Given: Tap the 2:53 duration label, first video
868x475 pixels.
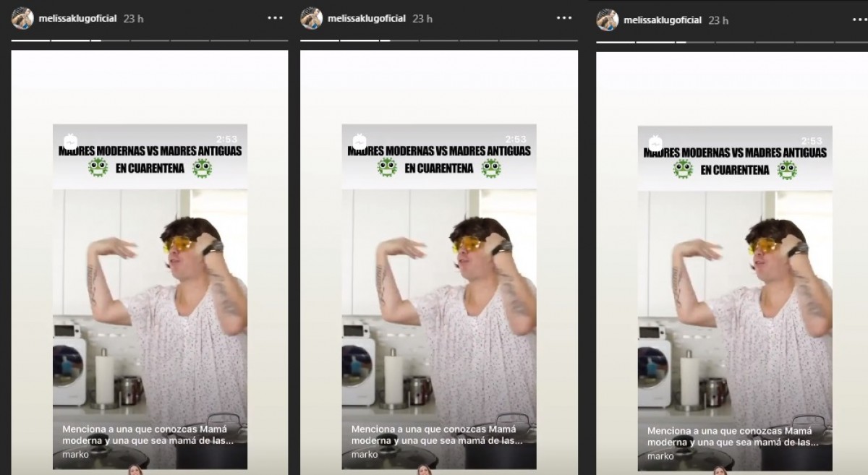Looking at the screenshot, I should (x=226, y=140).
